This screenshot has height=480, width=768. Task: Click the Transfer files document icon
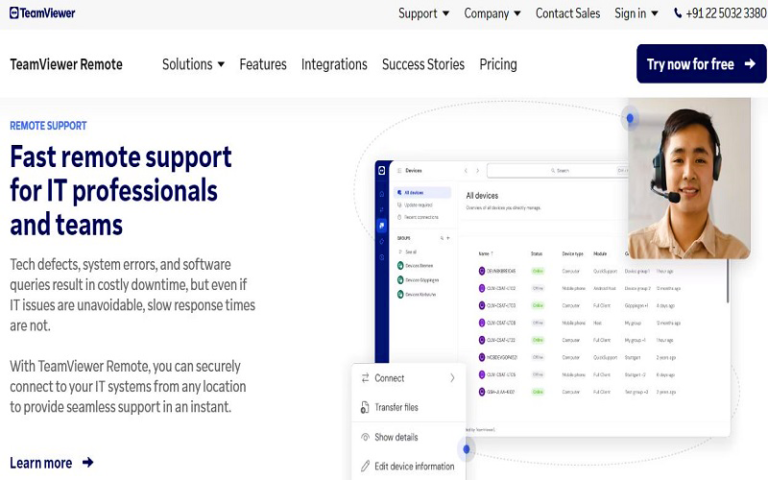[x=365, y=407]
